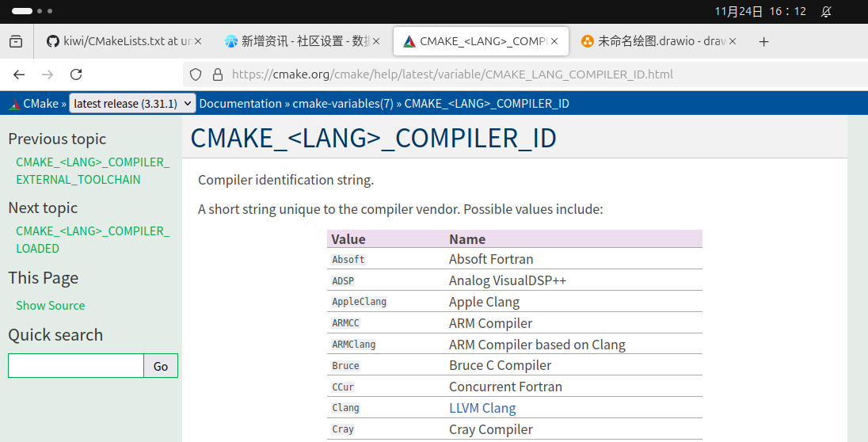This screenshot has width=868, height=442.
Task: Click the date and time clock
Action: (x=759, y=11)
